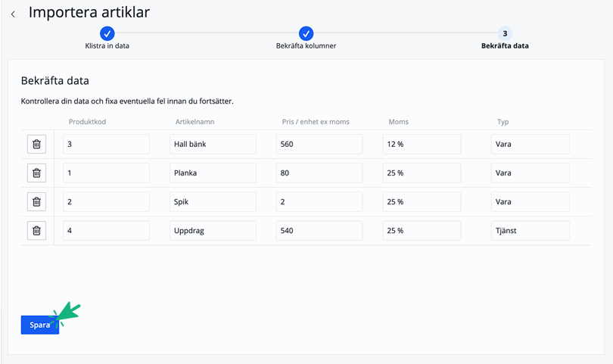613x364 pixels.
Task: Focus the Produktkod field with value 4
Action: 106,231
